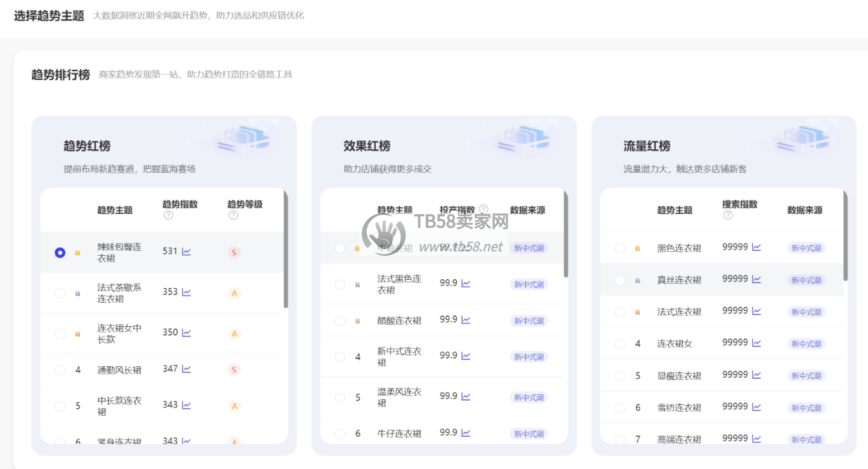Click the 新中式潮 tag beside 连衣裙女
This screenshot has height=469, width=868.
(806, 344)
